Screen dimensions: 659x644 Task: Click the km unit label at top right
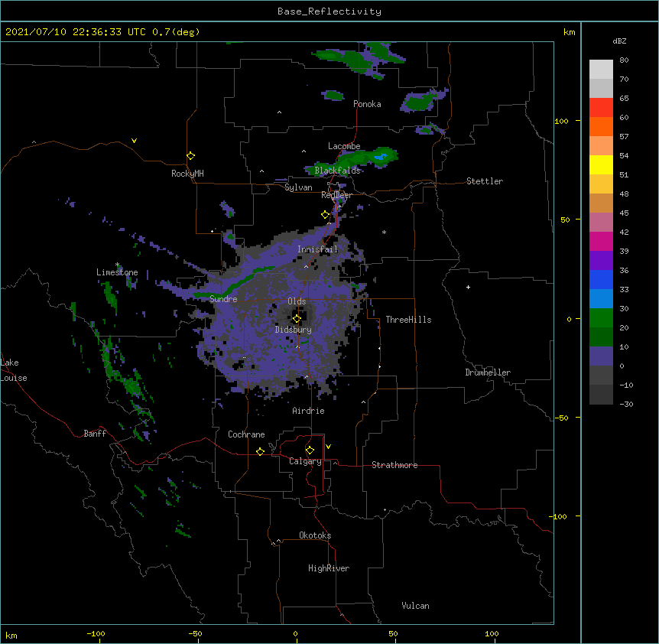click(569, 32)
